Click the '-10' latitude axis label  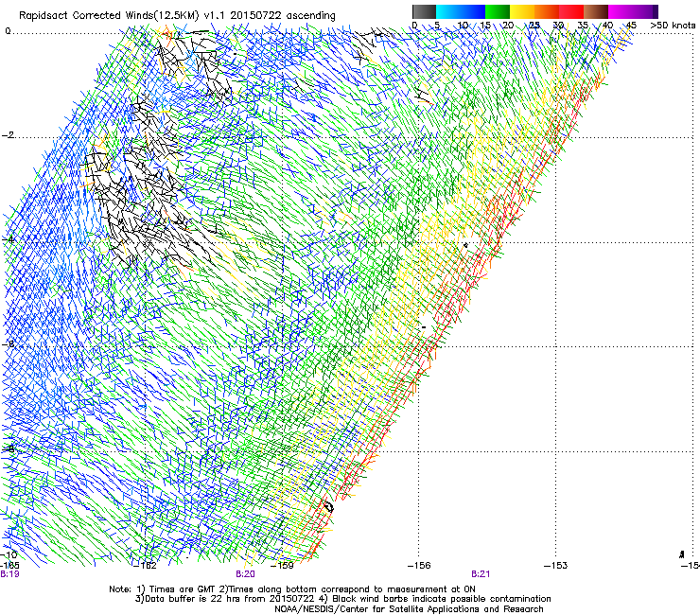9,554
